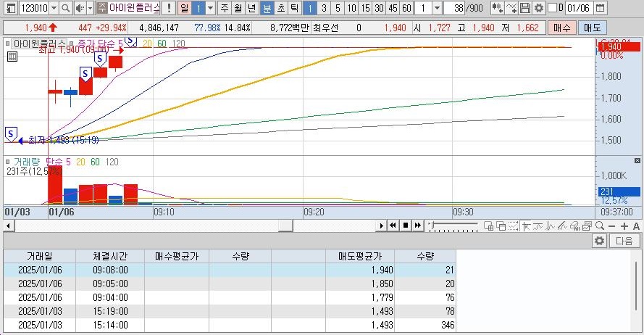644x335 pixels.
Task: Select the 3-minute interval tab
Action: (324, 8)
